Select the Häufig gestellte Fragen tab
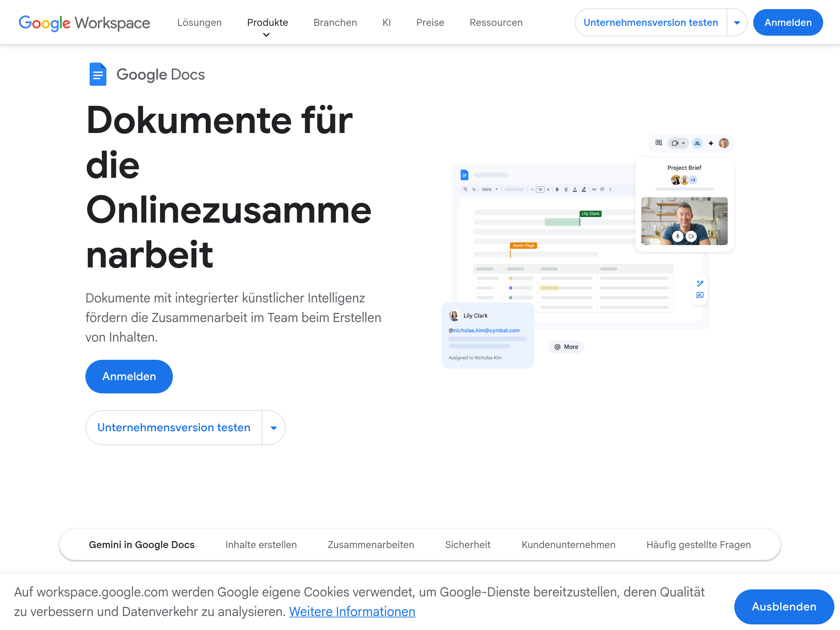The image size is (840, 630). click(698, 545)
